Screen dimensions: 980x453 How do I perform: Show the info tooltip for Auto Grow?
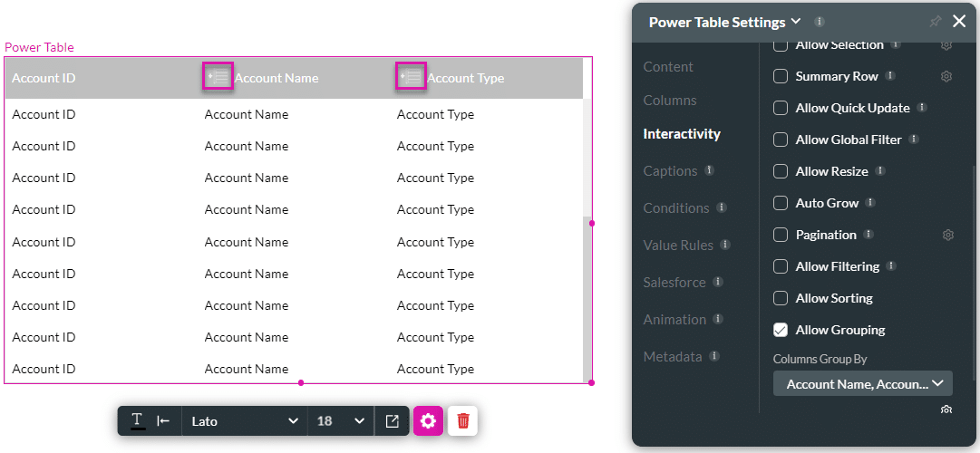click(x=870, y=202)
